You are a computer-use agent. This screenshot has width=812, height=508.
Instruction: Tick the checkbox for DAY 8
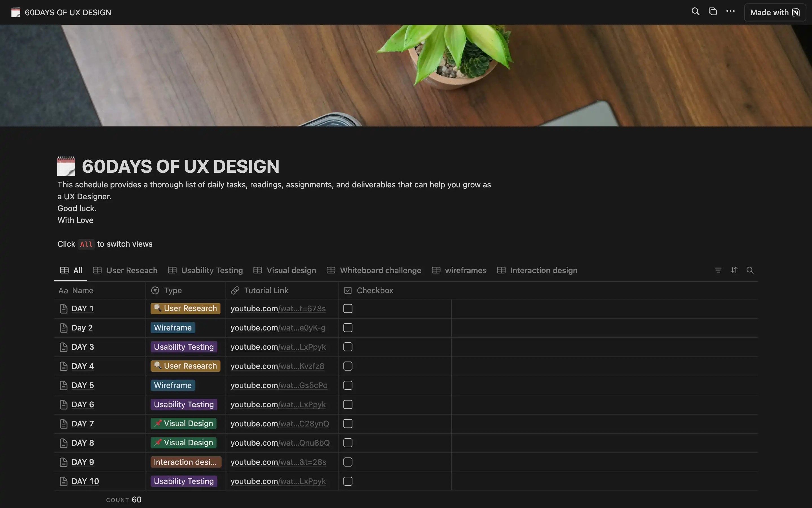point(348,443)
